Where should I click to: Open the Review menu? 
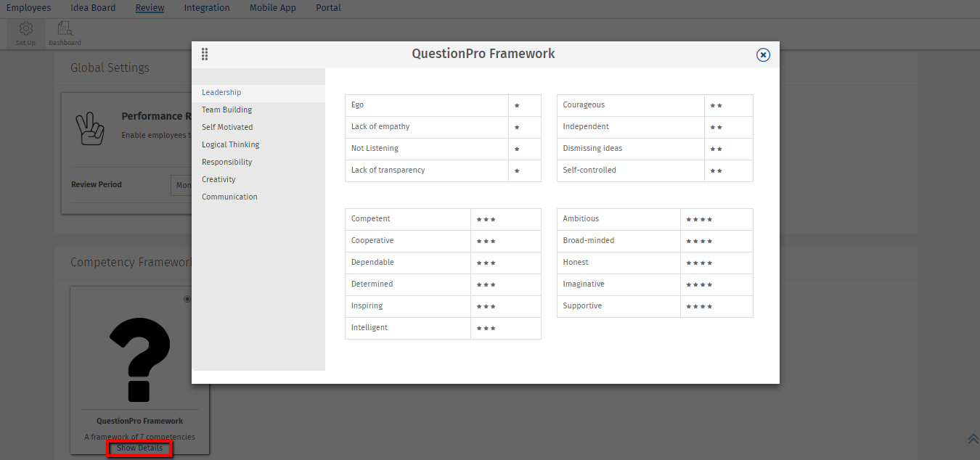point(150,8)
